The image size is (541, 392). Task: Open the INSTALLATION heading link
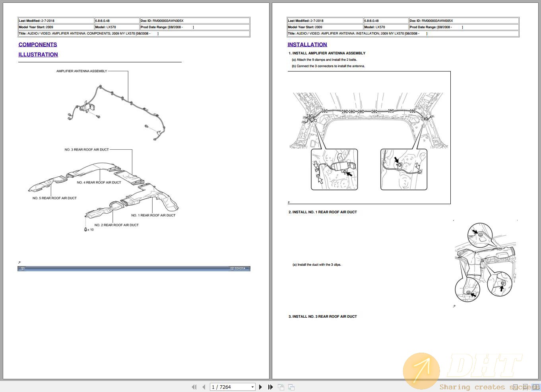307,44
